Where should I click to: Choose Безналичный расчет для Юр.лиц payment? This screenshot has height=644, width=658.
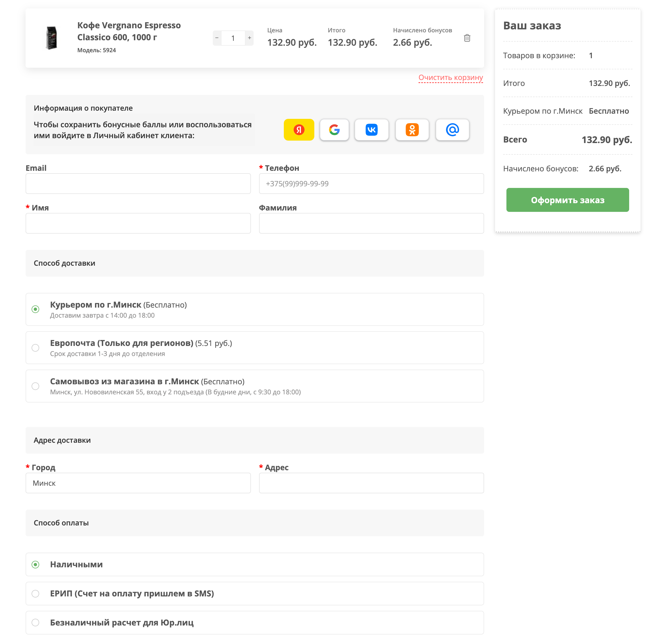pos(36,622)
